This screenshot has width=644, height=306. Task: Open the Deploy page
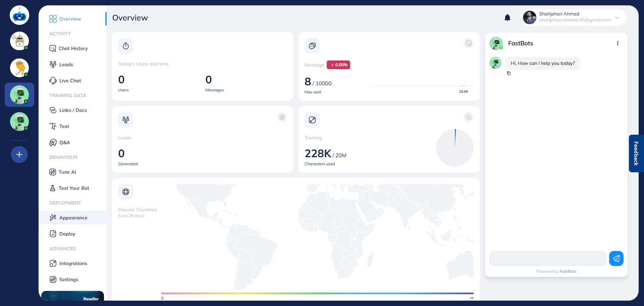62,234
